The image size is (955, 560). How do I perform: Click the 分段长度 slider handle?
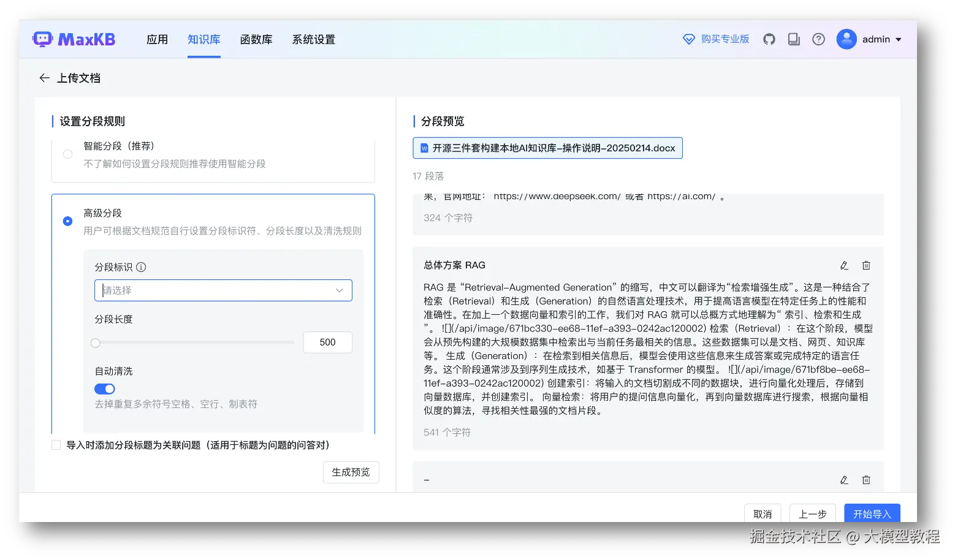(x=96, y=343)
